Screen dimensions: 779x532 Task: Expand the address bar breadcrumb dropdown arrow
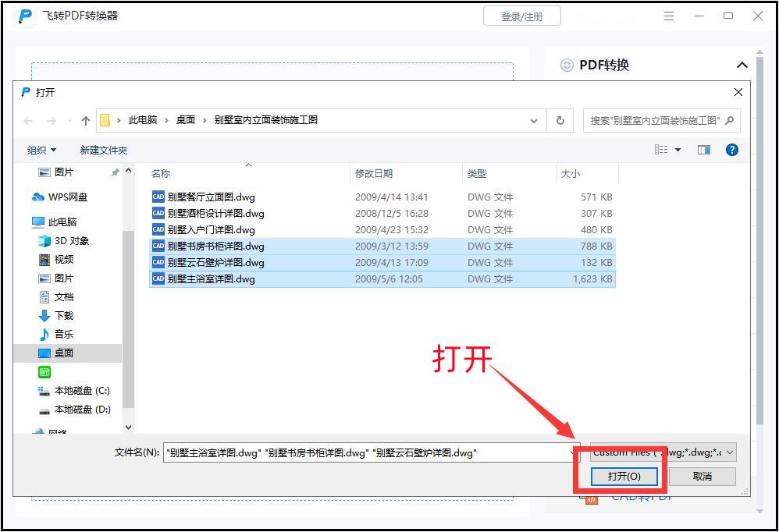[x=533, y=120]
